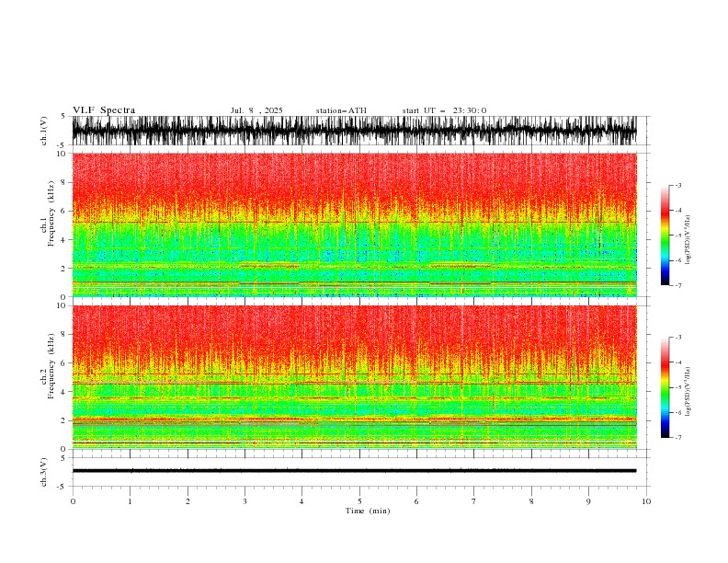The image size is (728, 563).
Task: Click the '-7' label on ch.2 color bar
Action: pyautogui.click(x=678, y=438)
